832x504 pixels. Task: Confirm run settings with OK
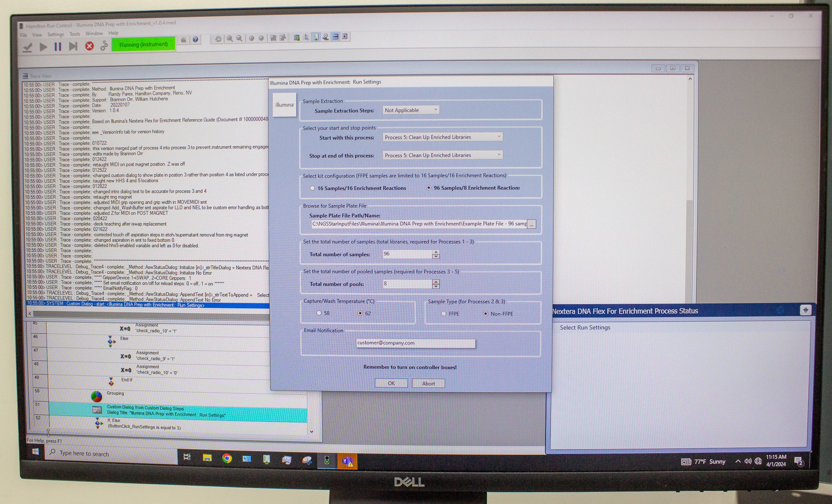click(390, 383)
